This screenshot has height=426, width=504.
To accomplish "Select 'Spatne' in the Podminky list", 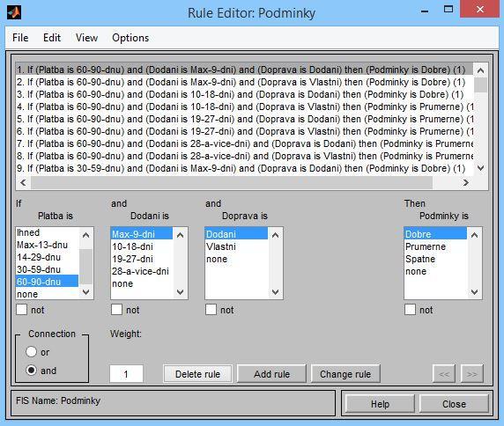I will 435,259.
